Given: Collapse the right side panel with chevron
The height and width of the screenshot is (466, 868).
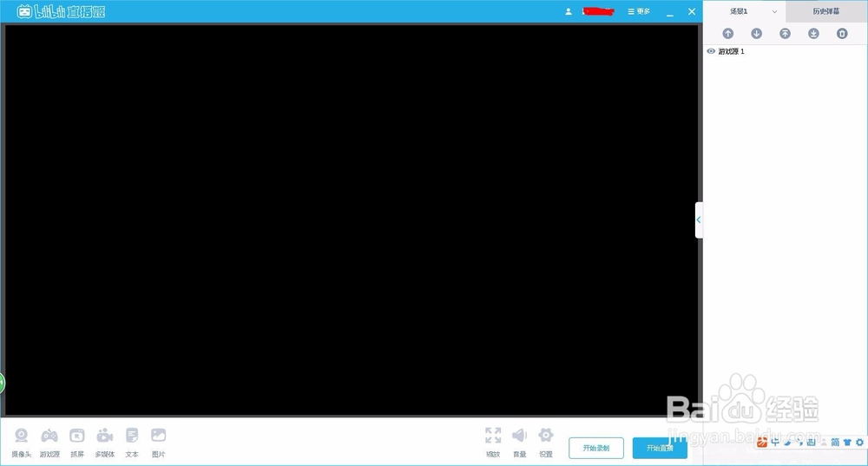Looking at the screenshot, I should click(699, 220).
